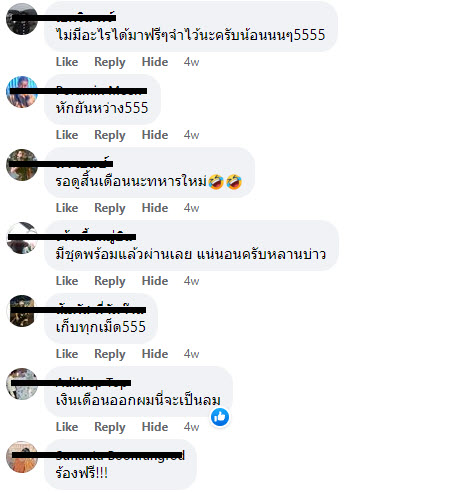Like the comment มีชุดพร้อมแล้วผ่านเลย
452x493 pixels.
(x=67, y=281)
